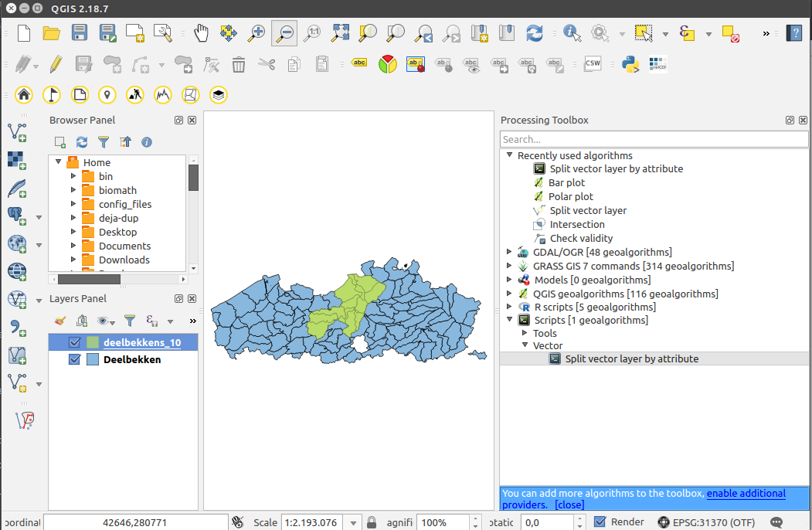The height and width of the screenshot is (530, 812).
Task: Collapse the Home tree node
Action: pyautogui.click(x=59, y=161)
